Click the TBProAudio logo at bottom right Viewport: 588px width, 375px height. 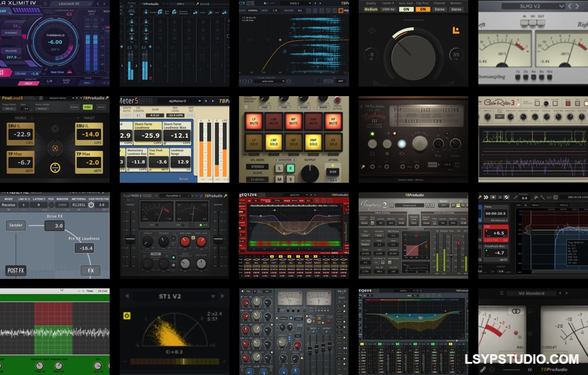(554, 370)
